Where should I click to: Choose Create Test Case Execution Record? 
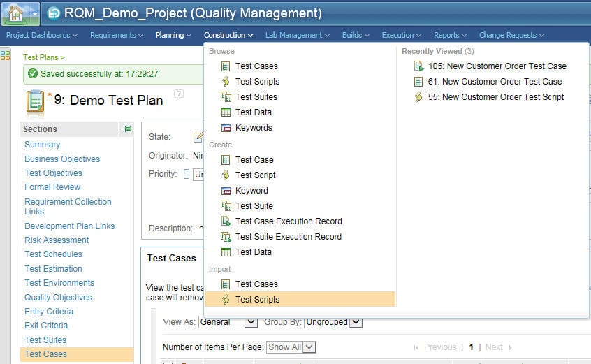click(289, 221)
